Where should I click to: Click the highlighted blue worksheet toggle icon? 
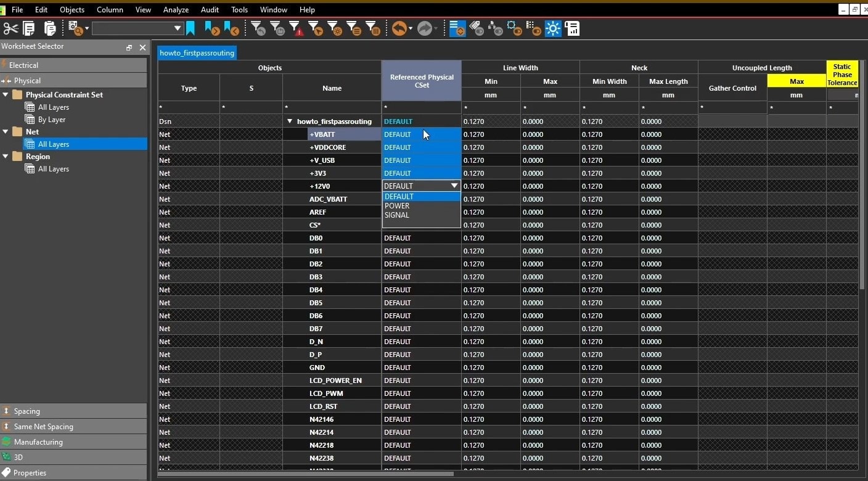[x=457, y=28]
